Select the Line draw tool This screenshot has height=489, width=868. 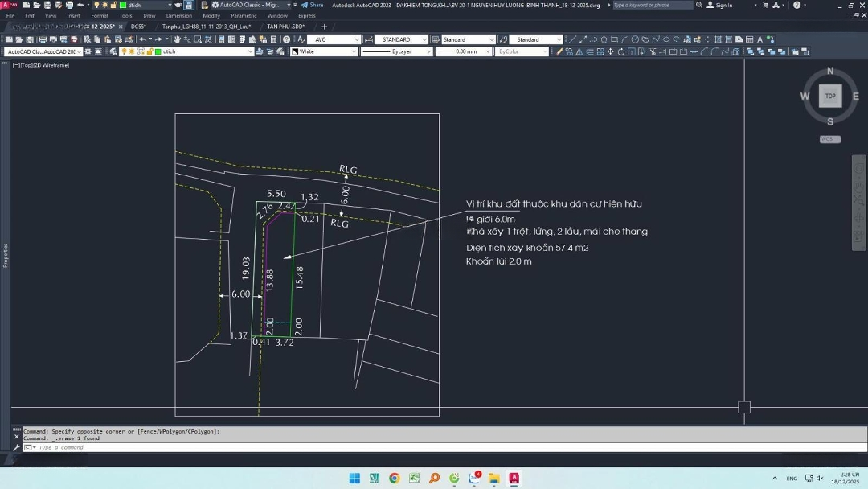[x=573, y=39]
